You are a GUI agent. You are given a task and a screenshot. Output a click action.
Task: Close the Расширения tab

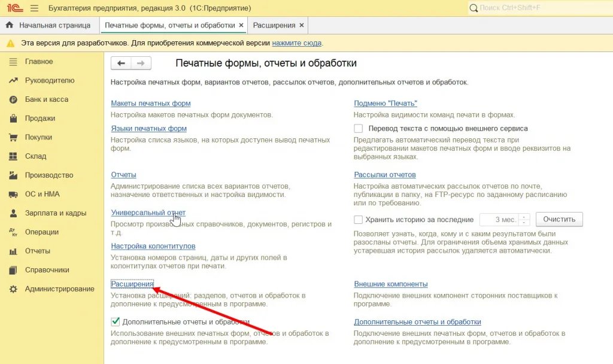[302, 25]
